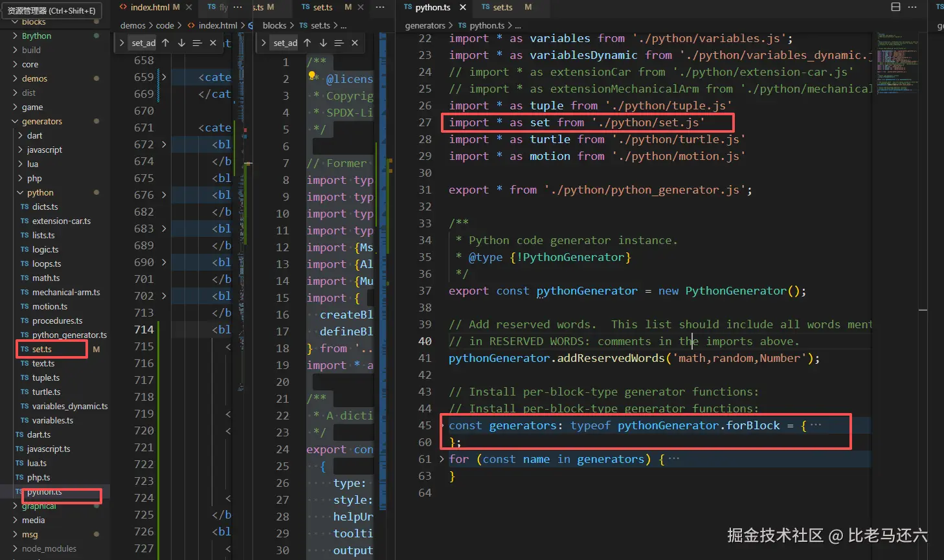Collapse the generators folder in explorer
This screenshot has width=944, height=560.
click(x=16, y=121)
